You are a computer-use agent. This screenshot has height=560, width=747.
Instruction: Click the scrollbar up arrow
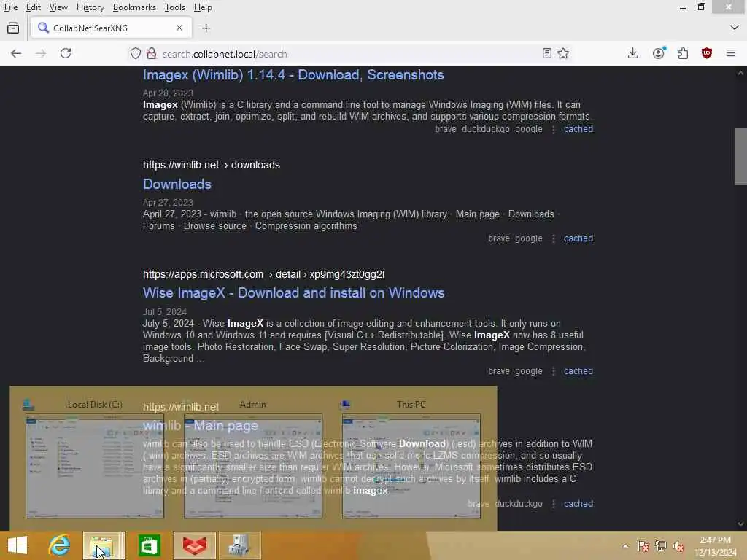click(740, 73)
